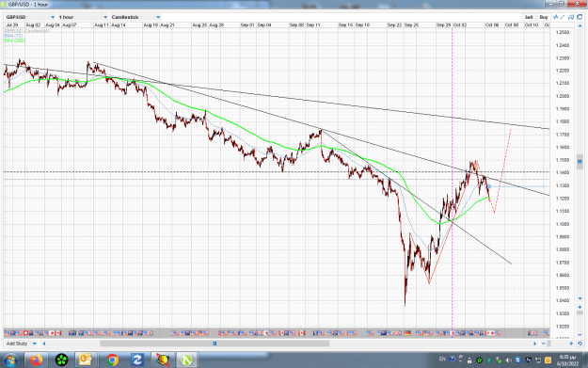
Task: Click the 1.2500 price axis label
Action: click(563, 33)
